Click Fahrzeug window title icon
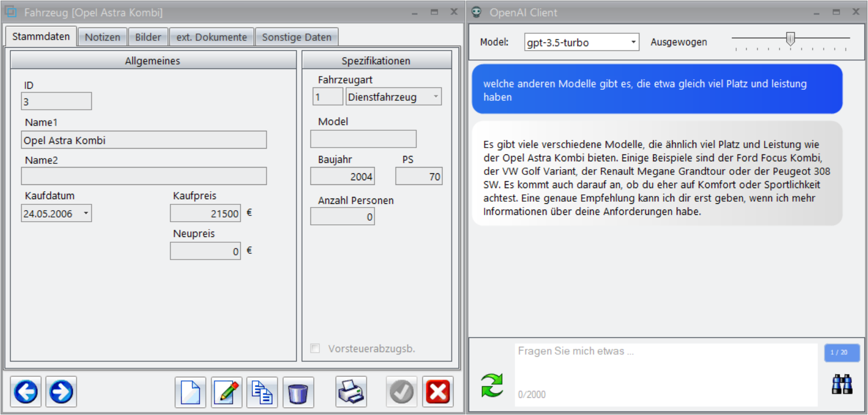Image resolution: width=868 pixels, height=415 pixels. [11, 12]
